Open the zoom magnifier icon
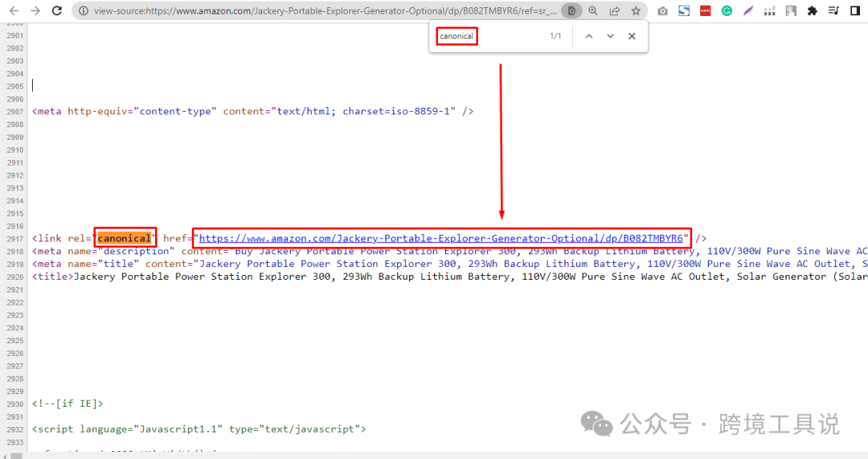868x459 pixels. (x=593, y=10)
